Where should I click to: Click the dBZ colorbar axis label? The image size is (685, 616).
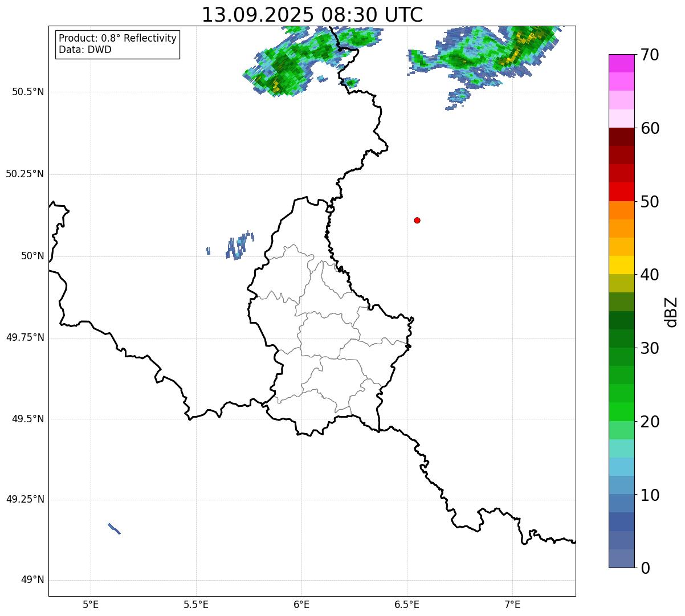671,312
